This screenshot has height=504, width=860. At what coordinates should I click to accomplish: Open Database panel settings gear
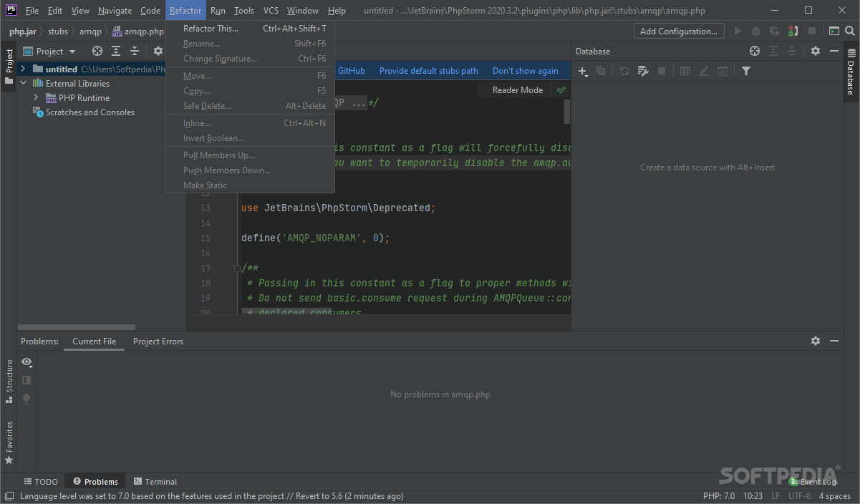pyautogui.click(x=816, y=51)
